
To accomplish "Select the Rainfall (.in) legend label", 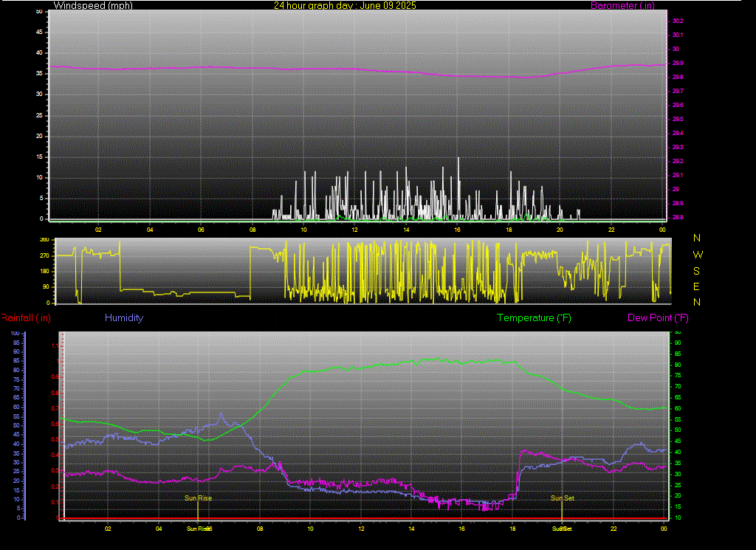I will click(26, 317).
